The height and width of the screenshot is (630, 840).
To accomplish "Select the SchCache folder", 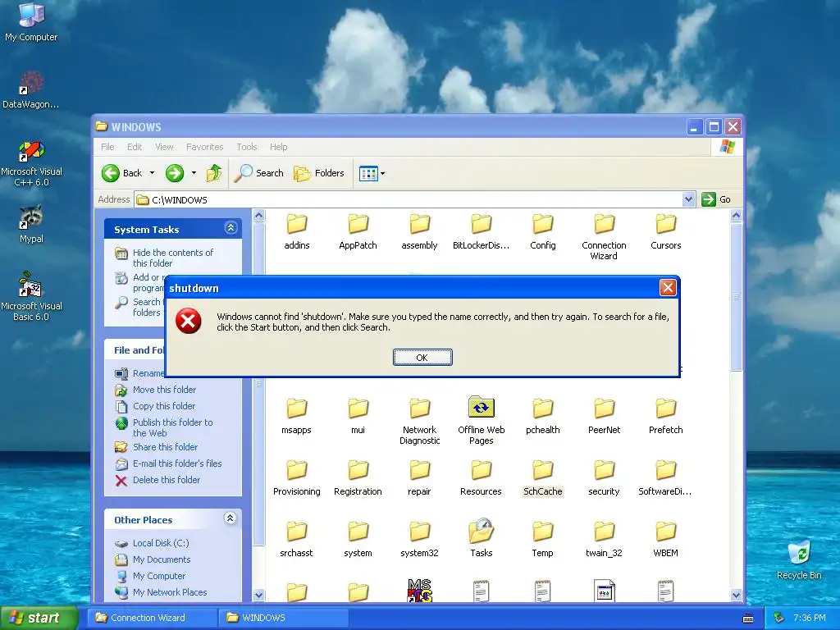I will [x=543, y=478].
